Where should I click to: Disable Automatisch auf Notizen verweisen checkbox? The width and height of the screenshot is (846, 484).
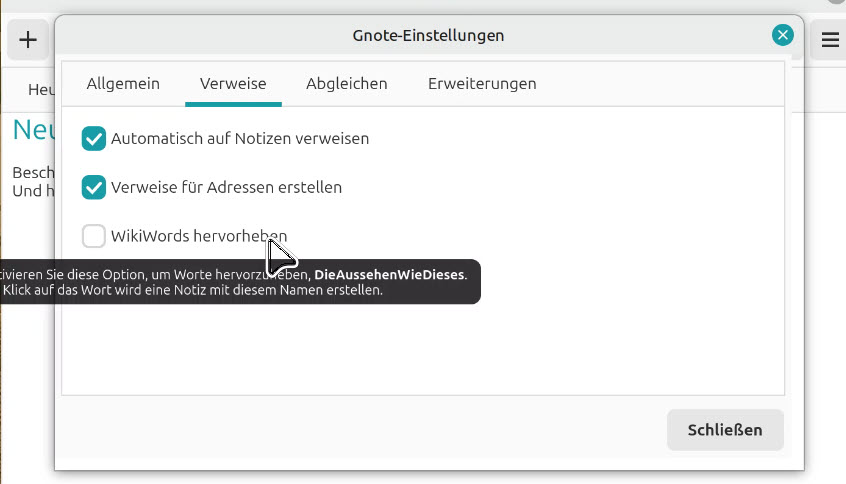[93, 139]
